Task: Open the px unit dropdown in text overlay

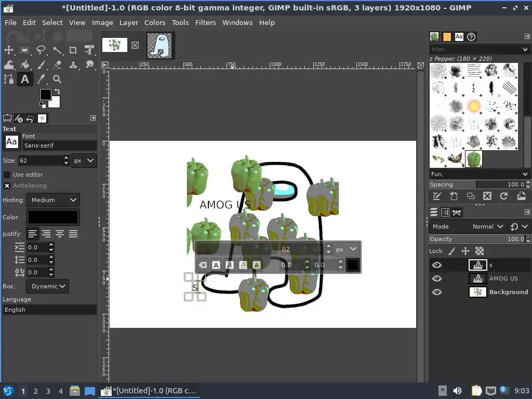Action: [x=347, y=249]
